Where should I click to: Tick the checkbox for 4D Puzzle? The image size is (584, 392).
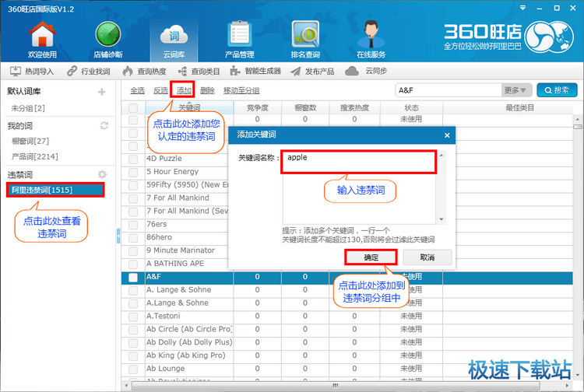[x=133, y=159]
